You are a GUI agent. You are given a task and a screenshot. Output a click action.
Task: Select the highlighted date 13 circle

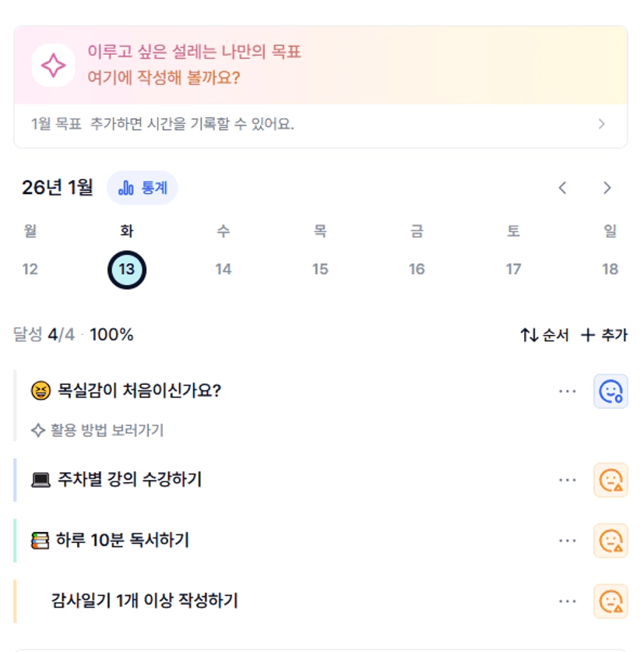coord(126,270)
